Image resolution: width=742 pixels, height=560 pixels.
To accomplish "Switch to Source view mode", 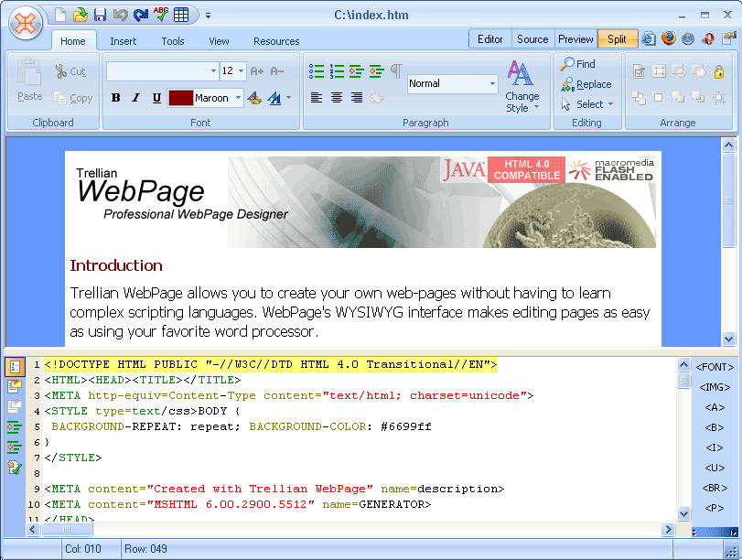I will pyautogui.click(x=532, y=38).
